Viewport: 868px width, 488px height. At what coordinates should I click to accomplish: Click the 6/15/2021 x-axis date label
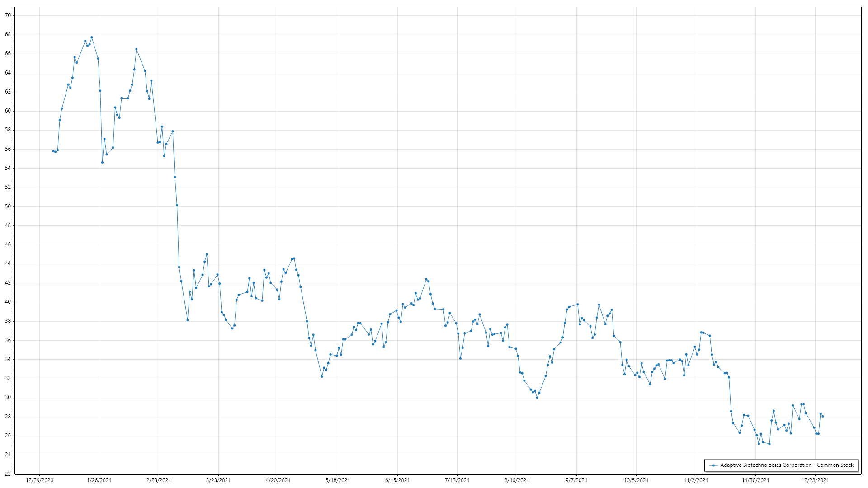397,480
